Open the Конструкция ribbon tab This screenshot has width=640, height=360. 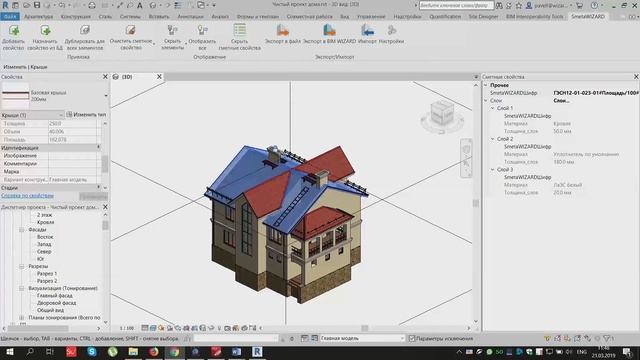coord(76,17)
